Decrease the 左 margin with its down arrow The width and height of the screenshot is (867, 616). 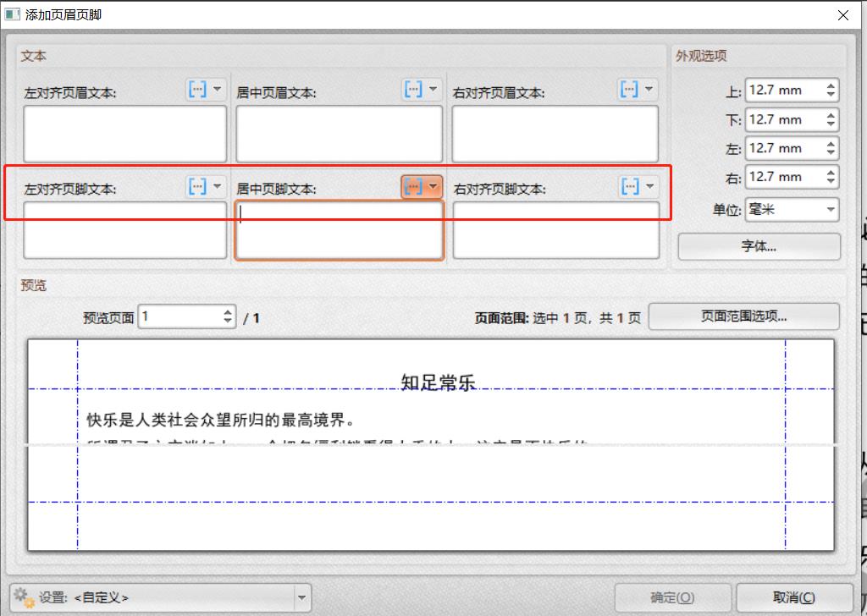[831, 153]
